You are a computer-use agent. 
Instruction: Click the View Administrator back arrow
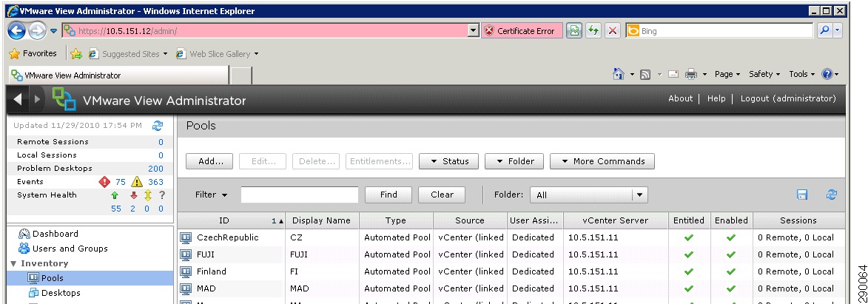click(18, 99)
